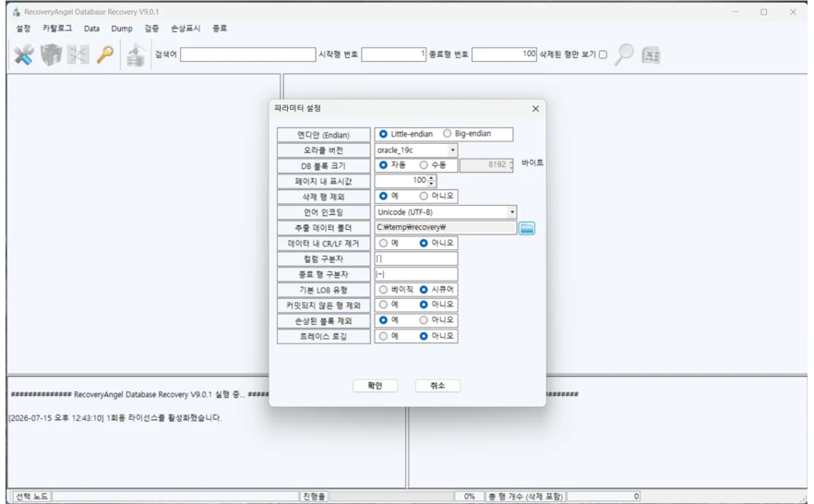Screen dimensions: 814x504
Task: Focus the 시작행 번호 input field
Action: [393, 54]
